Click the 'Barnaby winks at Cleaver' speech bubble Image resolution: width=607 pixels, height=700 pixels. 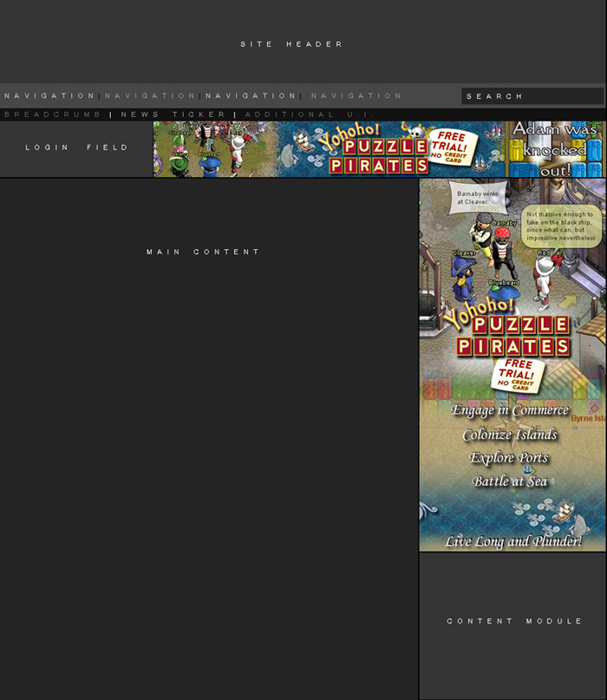(477, 198)
